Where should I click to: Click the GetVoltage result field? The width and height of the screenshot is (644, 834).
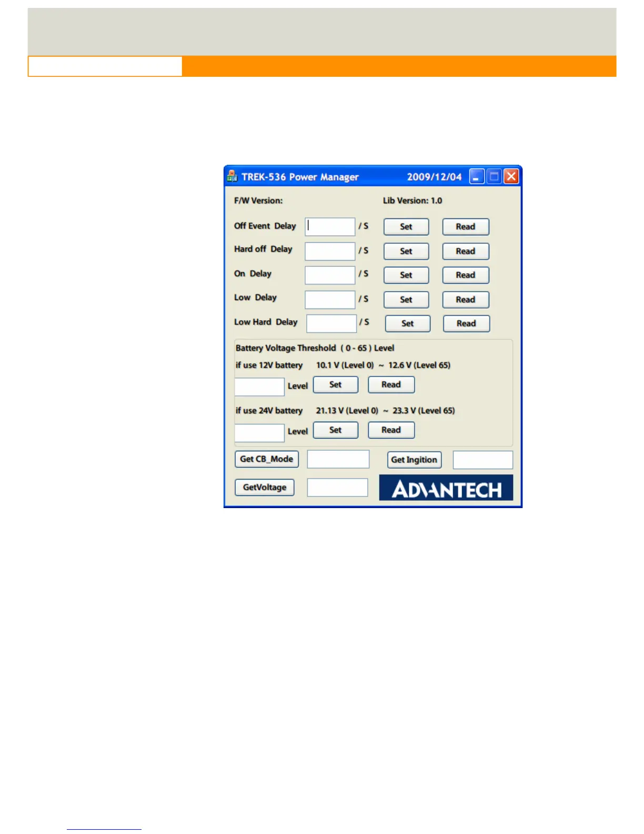337,488
